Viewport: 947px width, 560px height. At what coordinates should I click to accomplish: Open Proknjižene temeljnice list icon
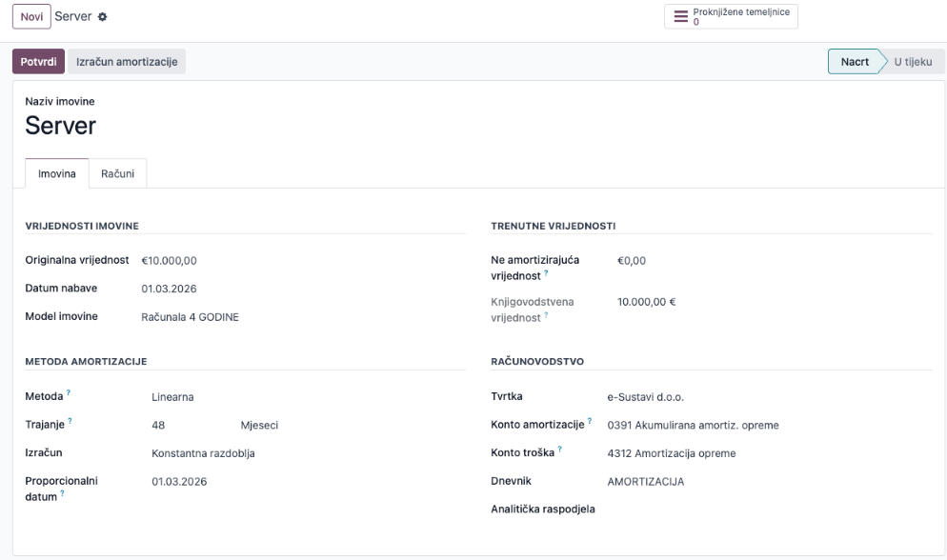pos(680,16)
